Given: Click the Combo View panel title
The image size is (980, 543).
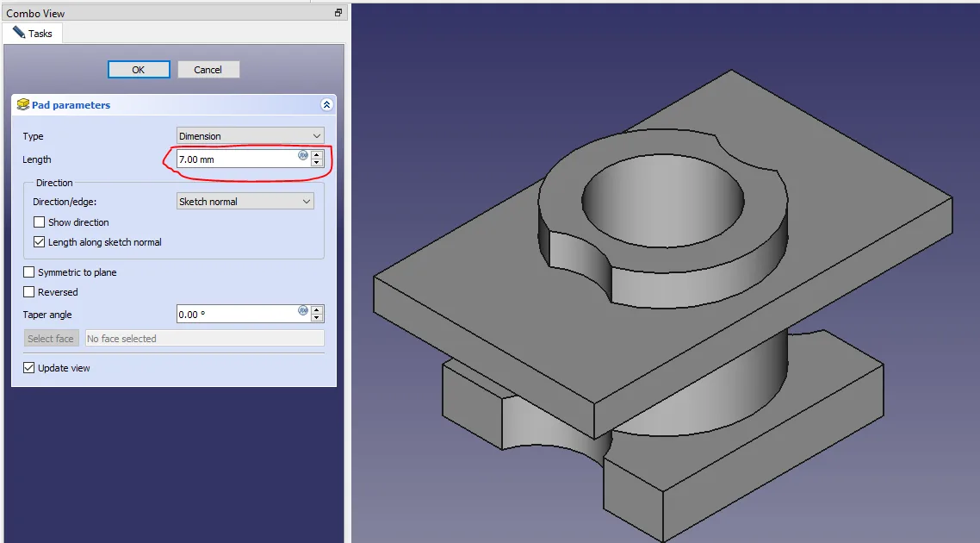Looking at the screenshot, I should (x=35, y=13).
